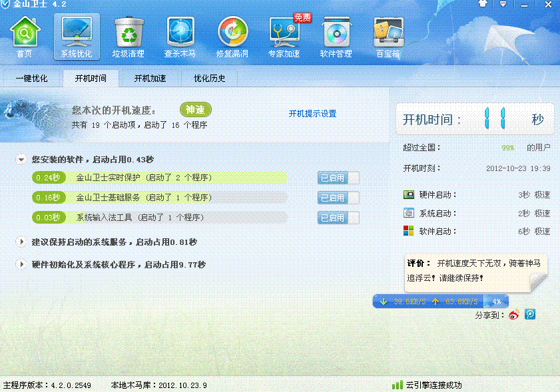Click the 63.8KB/S upload speed value
Screen dimensions: 560x392
(461, 301)
